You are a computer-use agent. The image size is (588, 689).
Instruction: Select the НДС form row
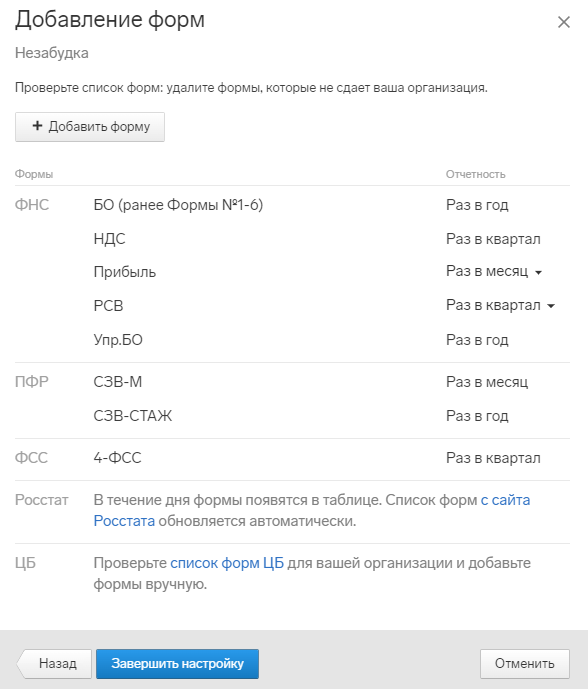[x=292, y=239]
